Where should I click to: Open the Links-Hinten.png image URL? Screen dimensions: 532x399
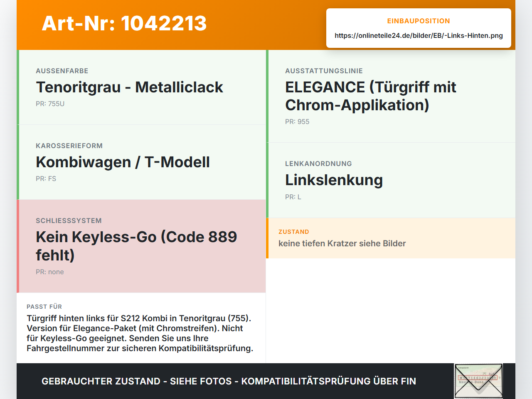419,35
